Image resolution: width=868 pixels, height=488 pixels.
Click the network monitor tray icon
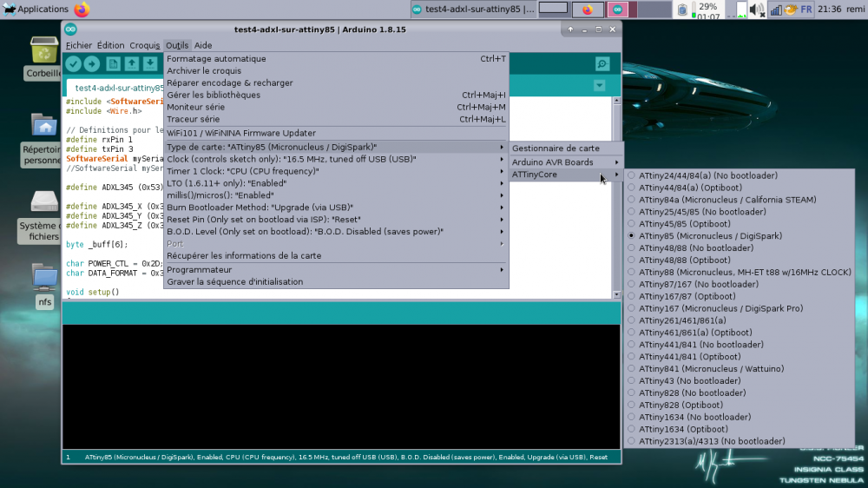776,10
